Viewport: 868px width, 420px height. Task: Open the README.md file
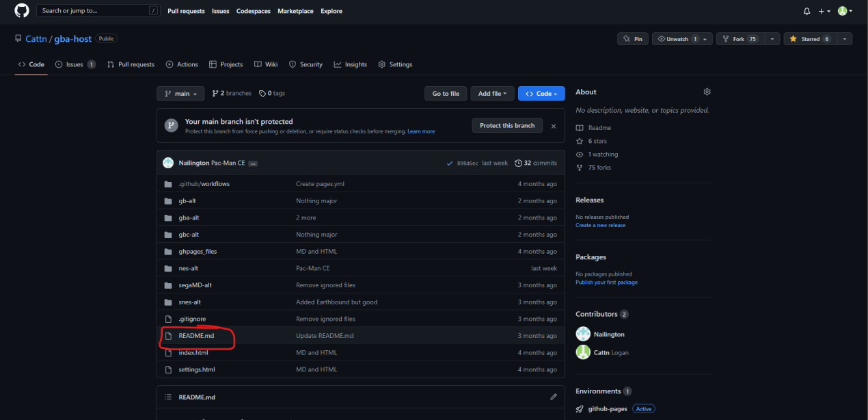coord(196,336)
